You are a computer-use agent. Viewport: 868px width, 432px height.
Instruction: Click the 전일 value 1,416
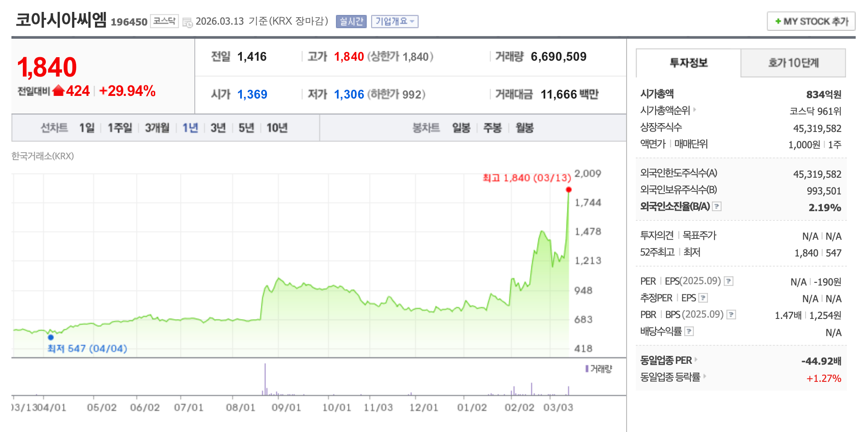click(x=252, y=57)
